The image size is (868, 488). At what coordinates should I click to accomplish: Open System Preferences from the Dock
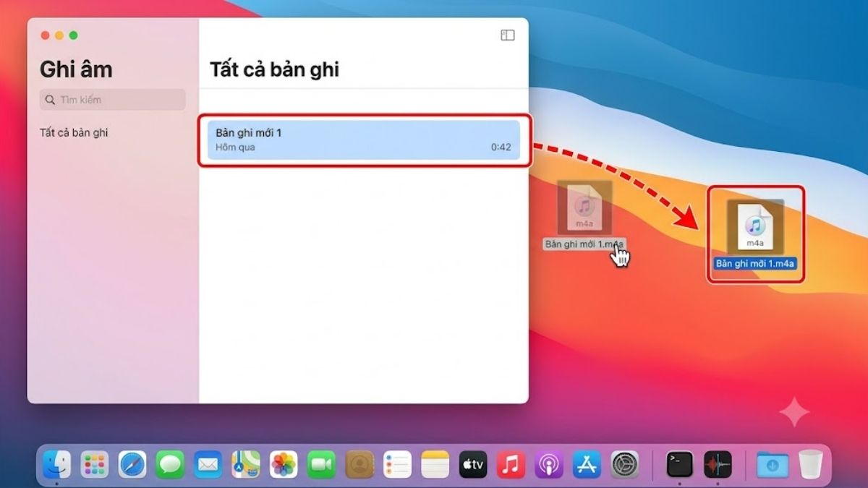click(x=625, y=464)
